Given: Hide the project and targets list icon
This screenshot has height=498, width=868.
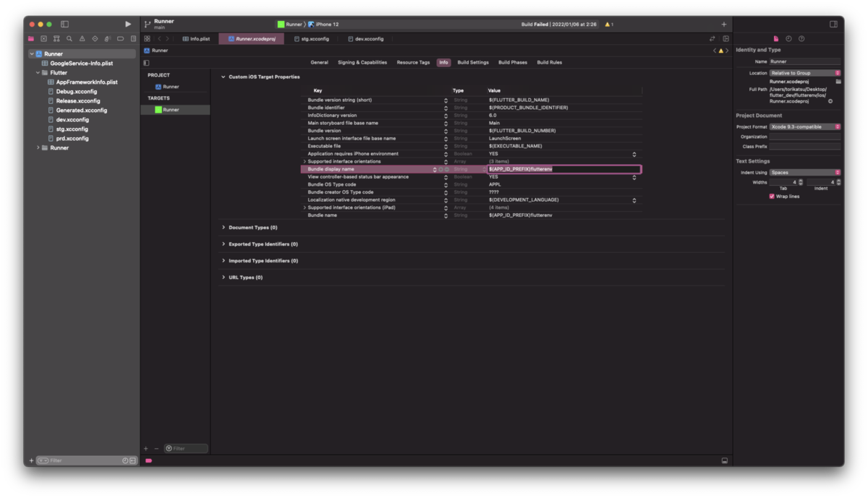Looking at the screenshot, I should click(x=146, y=63).
